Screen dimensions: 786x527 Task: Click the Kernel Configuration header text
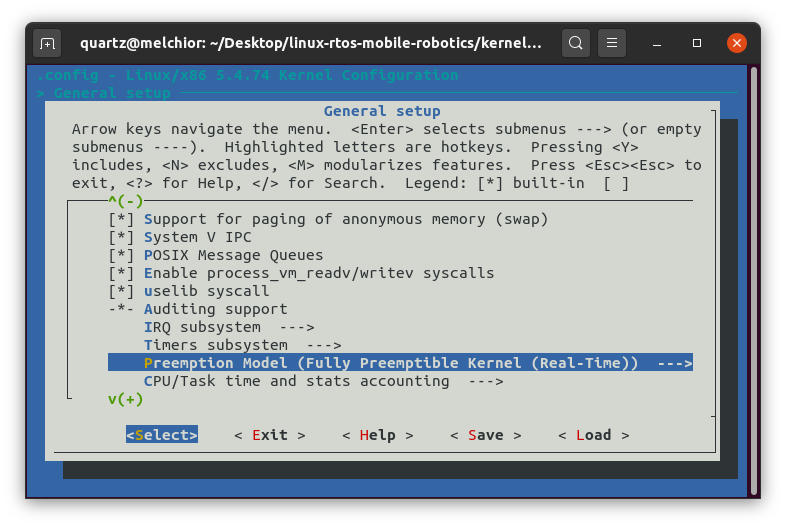coord(248,75)
